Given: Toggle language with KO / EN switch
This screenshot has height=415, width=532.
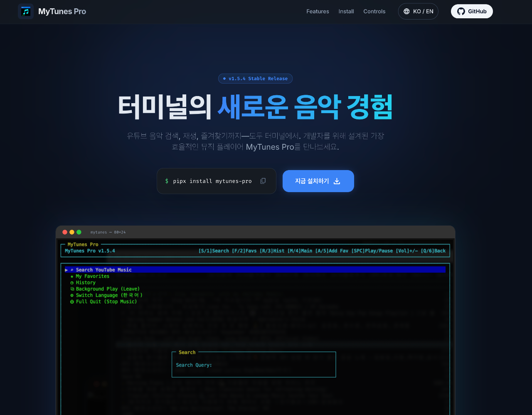Looking at the screenshot, I should coord(418,12).
